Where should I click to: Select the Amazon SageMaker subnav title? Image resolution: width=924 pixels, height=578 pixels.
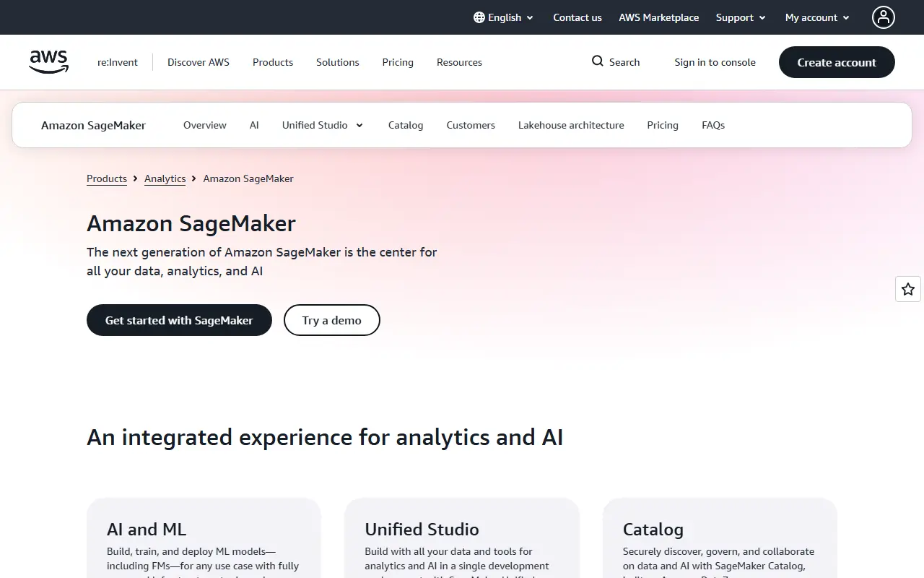93,125
